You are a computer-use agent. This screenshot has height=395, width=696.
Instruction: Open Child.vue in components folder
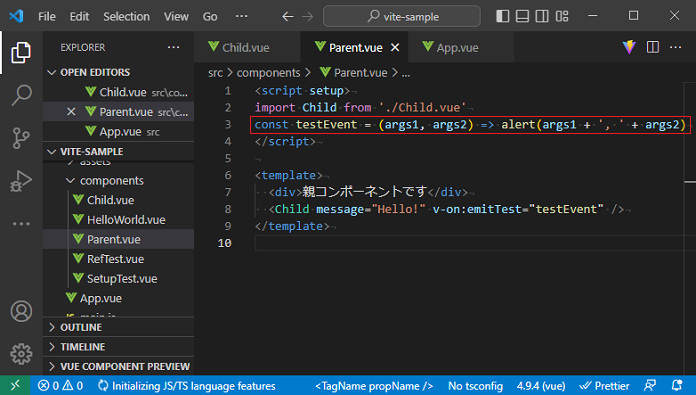coord(119,200)
